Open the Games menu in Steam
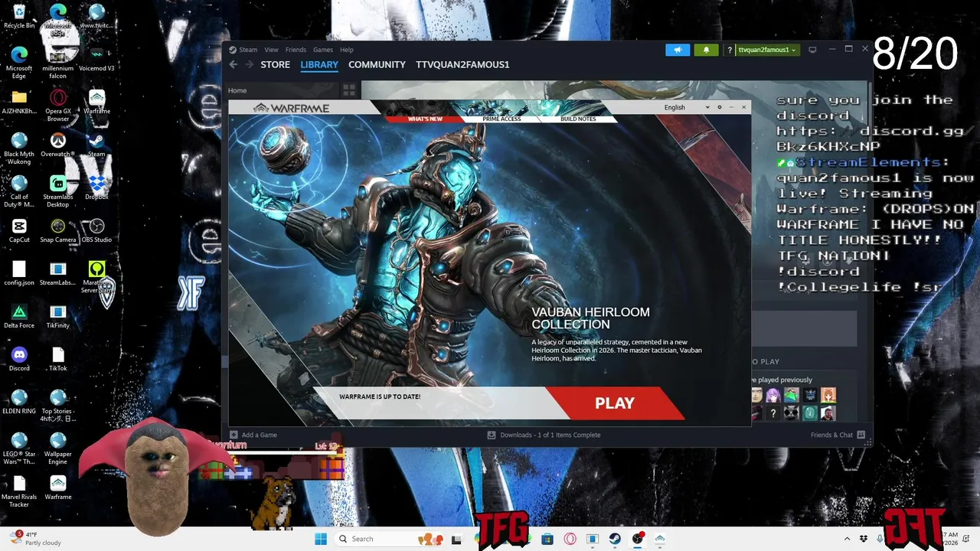Image resolution: width=980 pixels, height=551 pixels. coord(323,50)
